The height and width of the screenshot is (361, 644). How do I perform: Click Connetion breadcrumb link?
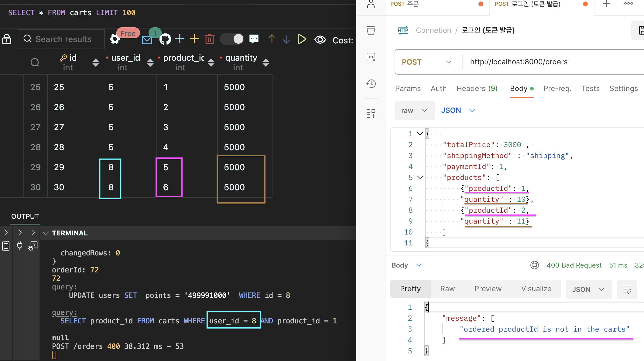433,30
